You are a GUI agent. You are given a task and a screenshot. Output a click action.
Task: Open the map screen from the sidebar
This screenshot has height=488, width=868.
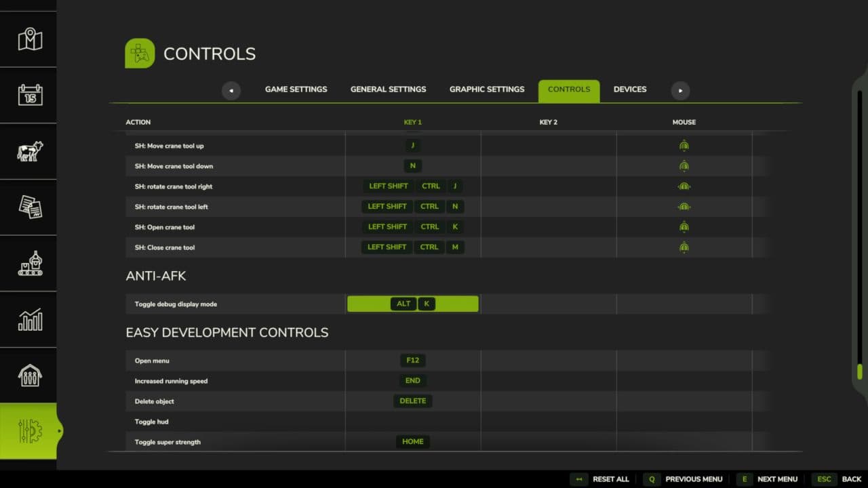click(x=28, y=39)
